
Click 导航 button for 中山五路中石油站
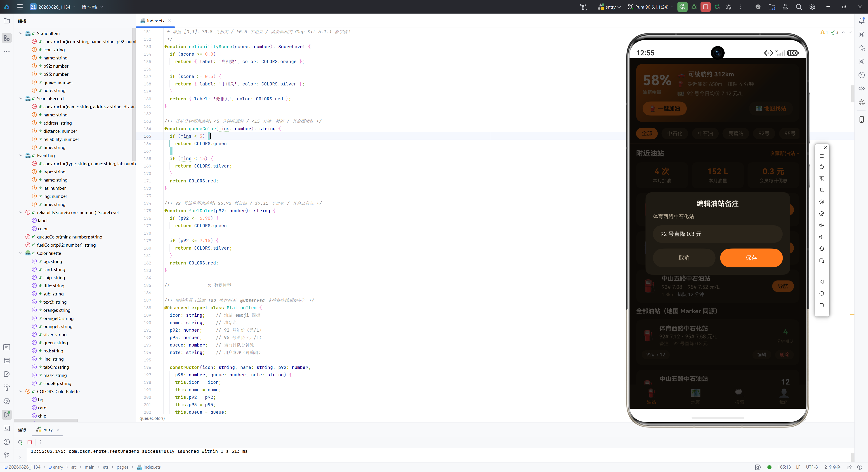(783, 286)
